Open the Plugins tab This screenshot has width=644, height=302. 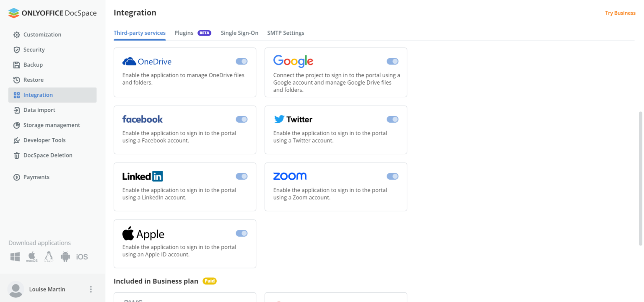pos(184,33)
